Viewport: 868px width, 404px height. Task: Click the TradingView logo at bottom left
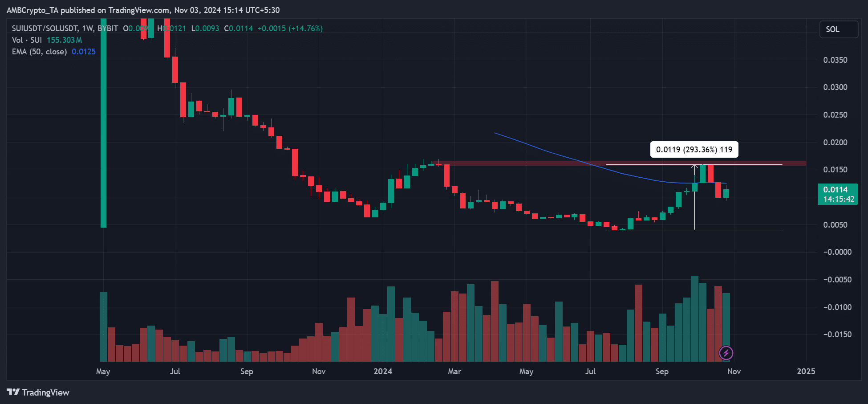(38, 392)
